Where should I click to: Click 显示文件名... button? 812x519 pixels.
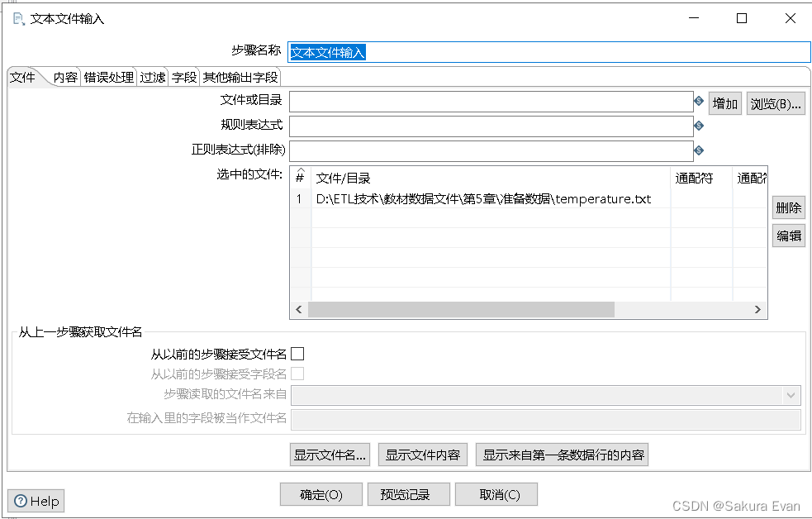(330, 455)
